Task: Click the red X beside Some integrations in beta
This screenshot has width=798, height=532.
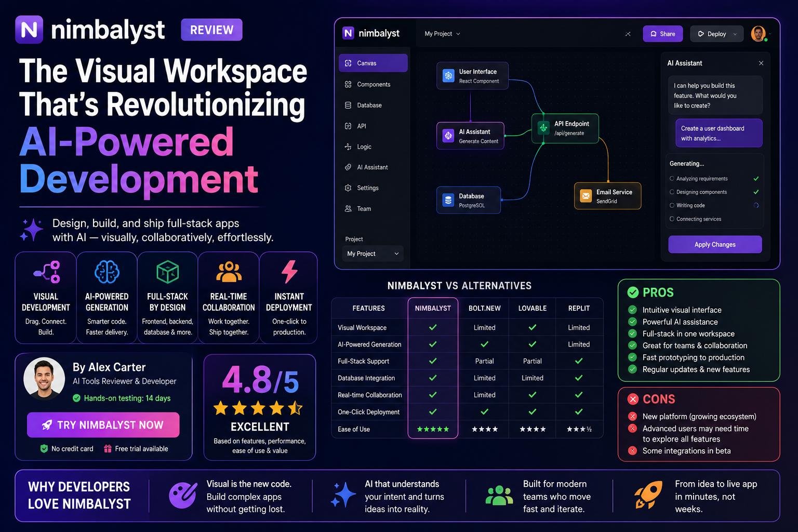Action: [x=633, y=450]
